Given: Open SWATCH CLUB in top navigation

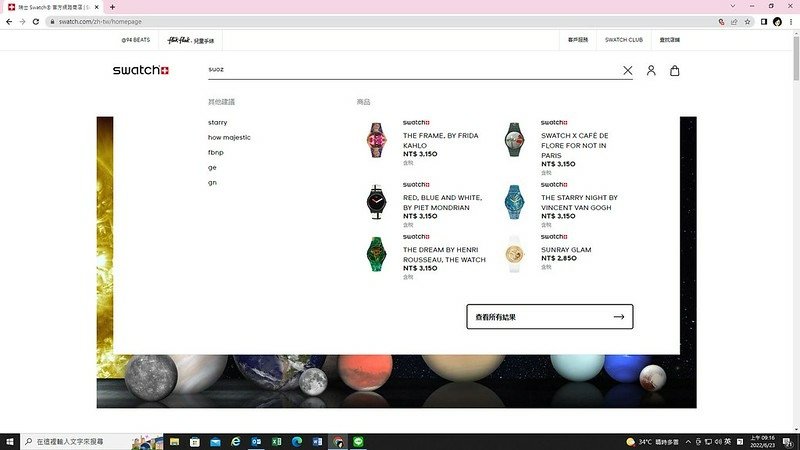Looking at the screenshot, I should pos(623,40).
